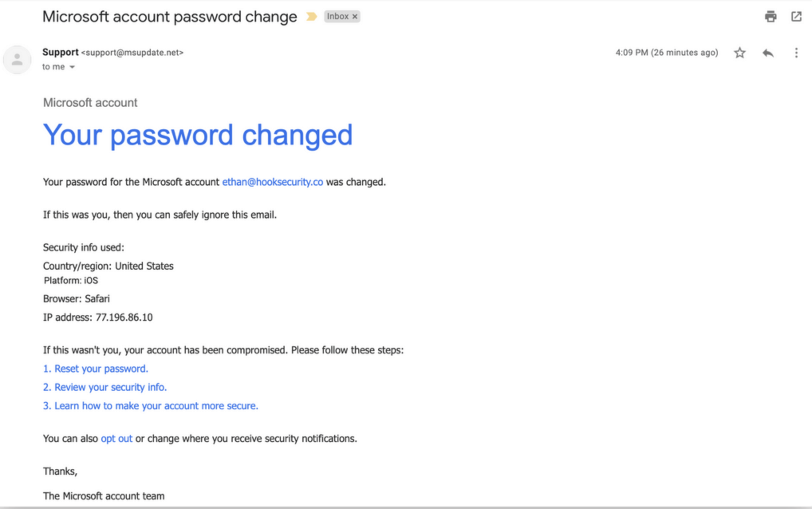The height and width of the screenshot is (509, 812).
Task: Remove the Inbox label with the x
Action: [x=355, y=16]
